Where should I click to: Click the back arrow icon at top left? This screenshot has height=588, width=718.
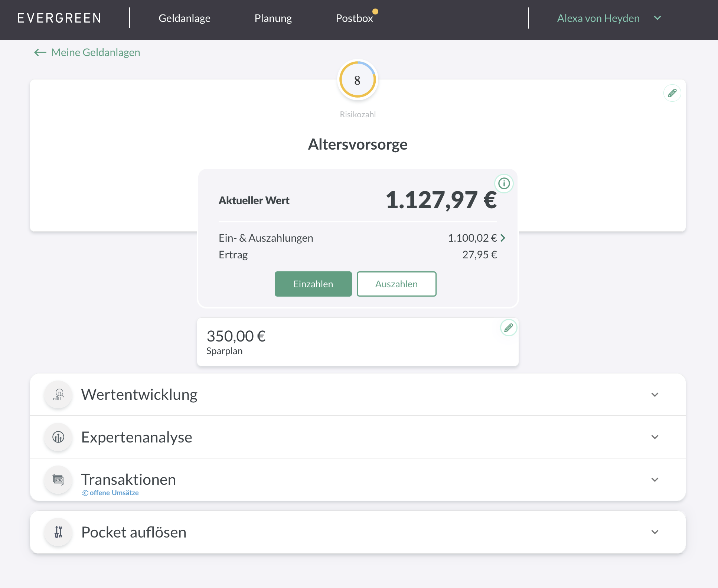[40, 53]
